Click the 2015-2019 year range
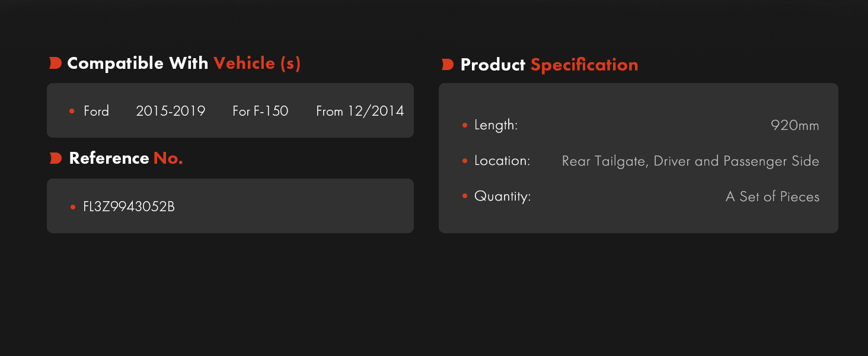868x356 pixels. pos(171,111)
